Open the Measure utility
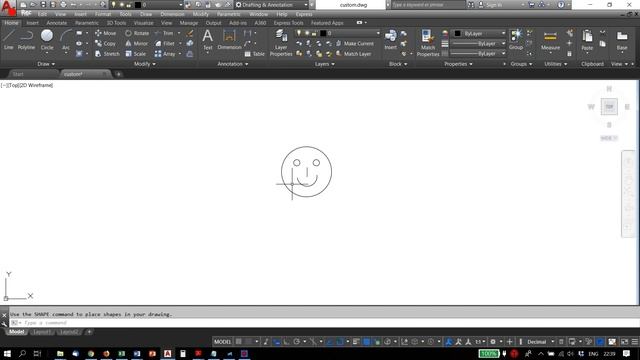Viewport: 640px width, 360px height. tap(550, 40)
